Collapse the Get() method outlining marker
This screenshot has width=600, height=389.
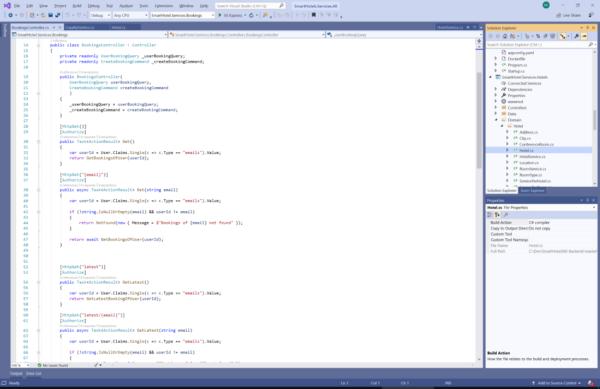coord(38,142)
